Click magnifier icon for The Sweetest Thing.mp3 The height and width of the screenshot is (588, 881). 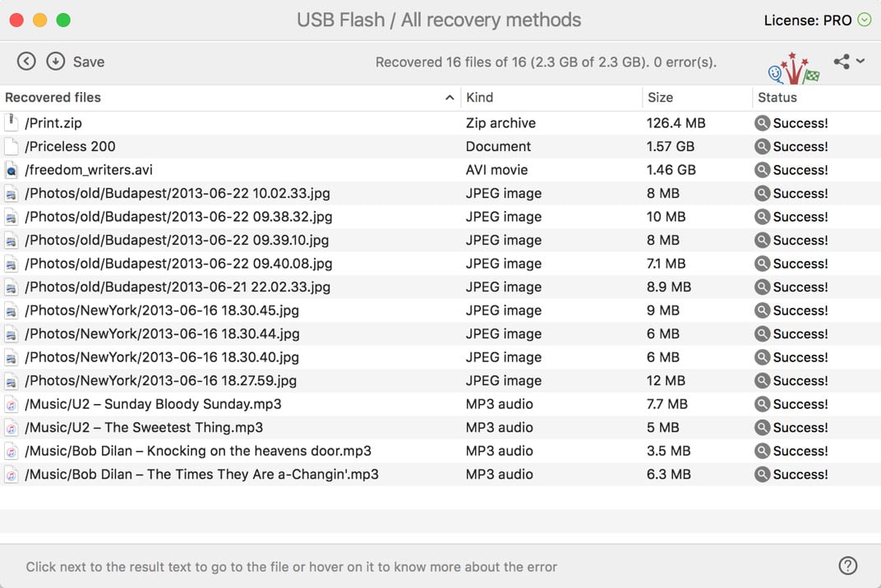click(763, 427)
